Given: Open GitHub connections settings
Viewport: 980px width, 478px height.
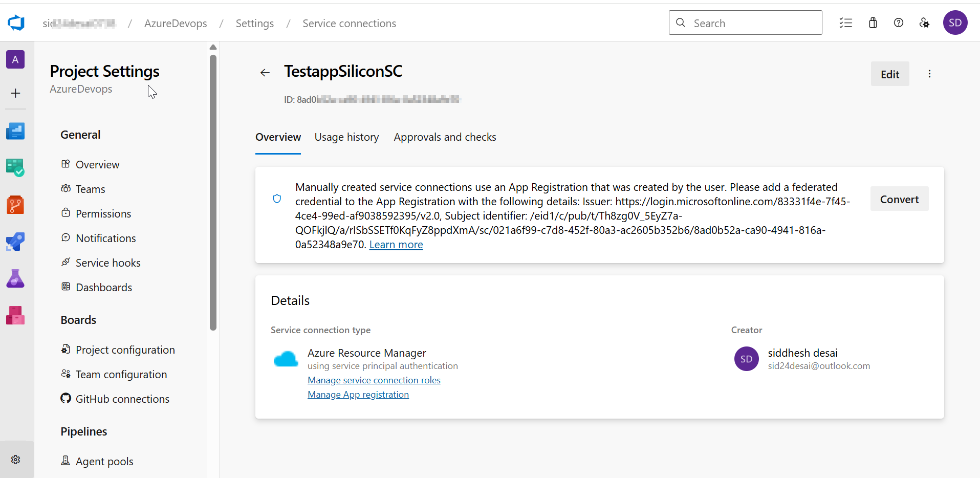Looking at the screenshot, I should 115,399.
